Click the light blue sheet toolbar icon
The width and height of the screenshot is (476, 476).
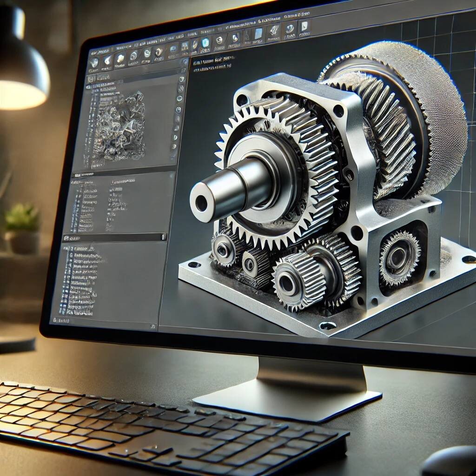point(258,34)
